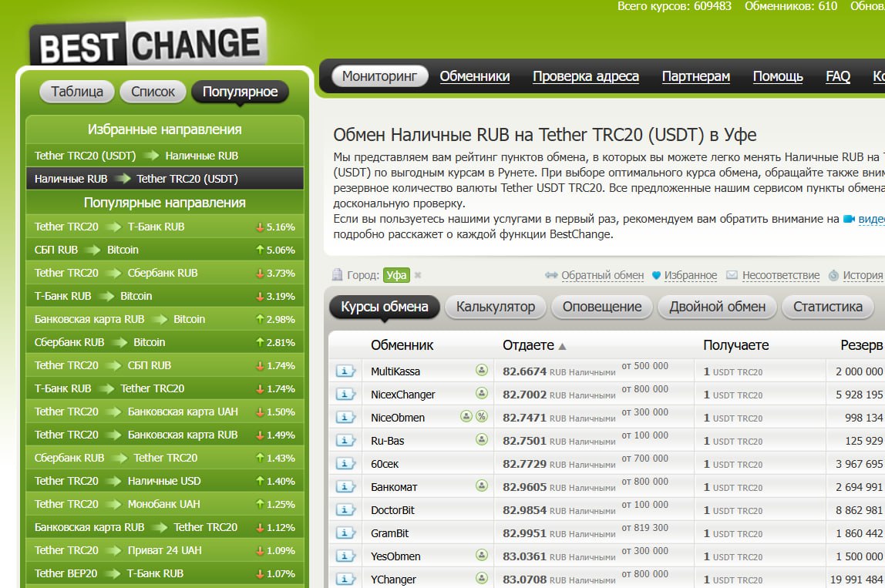Sort table by Резерв column header
The image size is (885, 588).
point(862,345)
